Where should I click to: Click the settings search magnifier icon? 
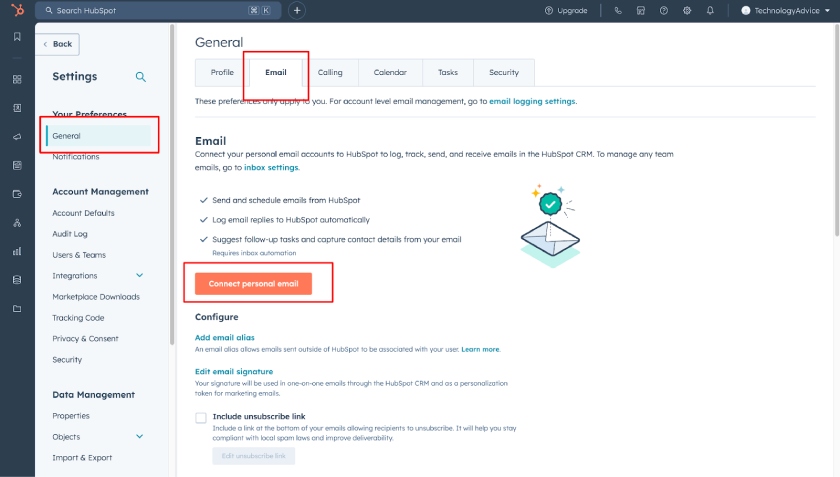point(140,77)
